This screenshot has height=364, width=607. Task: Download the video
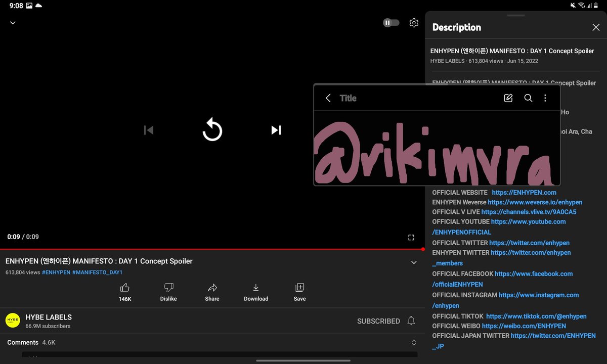click(x=256, y=292)
